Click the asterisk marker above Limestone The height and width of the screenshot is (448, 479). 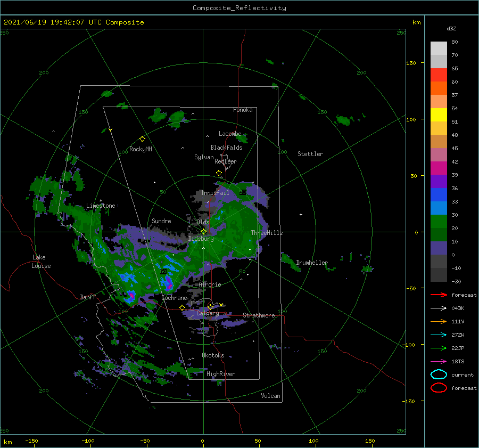coord(101,201)
